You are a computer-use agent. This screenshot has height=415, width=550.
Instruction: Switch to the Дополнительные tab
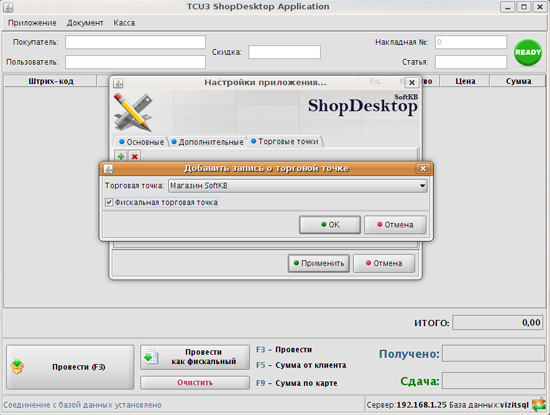click(x=208, y=142)
